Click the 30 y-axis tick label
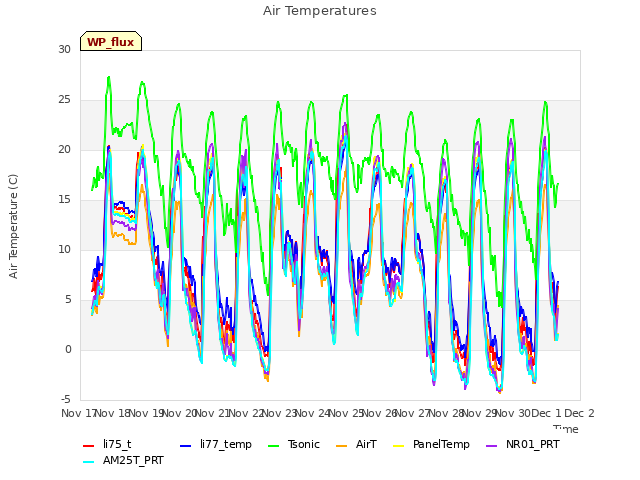This screenshot has width=640, height=480. [x=64, y=49]
